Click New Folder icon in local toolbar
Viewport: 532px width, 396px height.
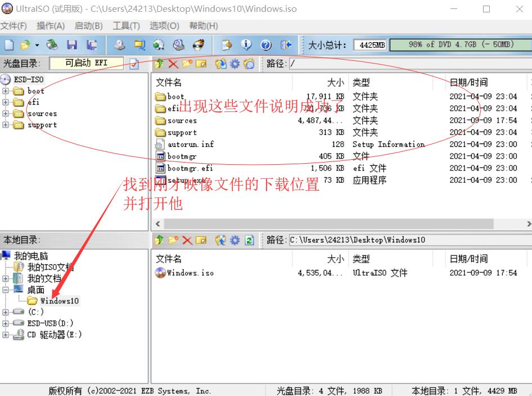pos(173,240)
